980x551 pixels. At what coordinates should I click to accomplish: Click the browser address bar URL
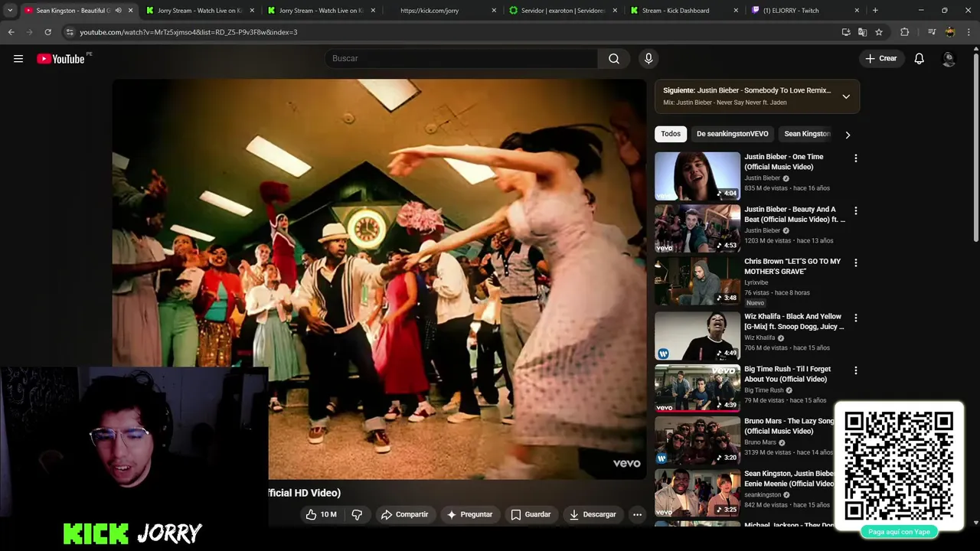188,32
